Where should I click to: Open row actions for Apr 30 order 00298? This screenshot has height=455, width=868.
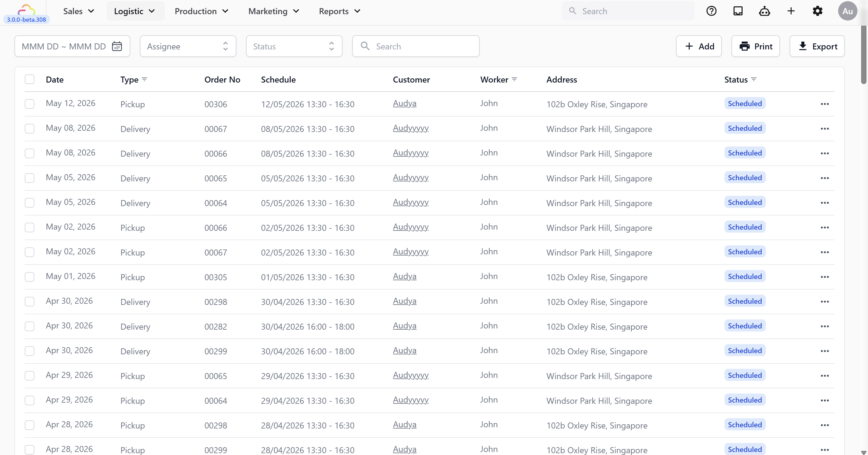click(x=825, y=302)
